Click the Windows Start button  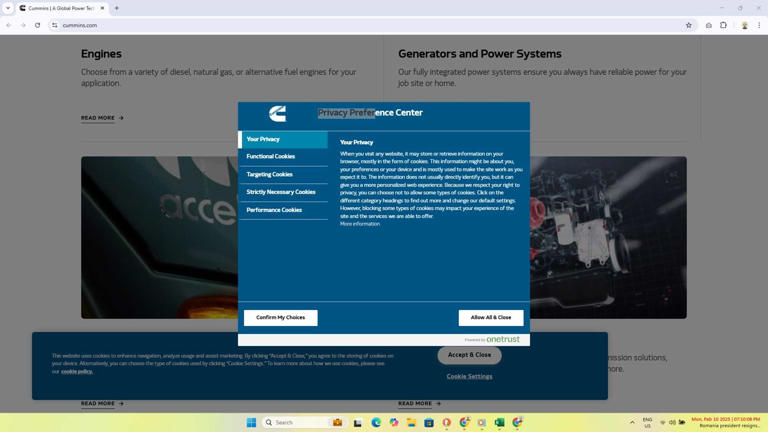coord(251,422)
